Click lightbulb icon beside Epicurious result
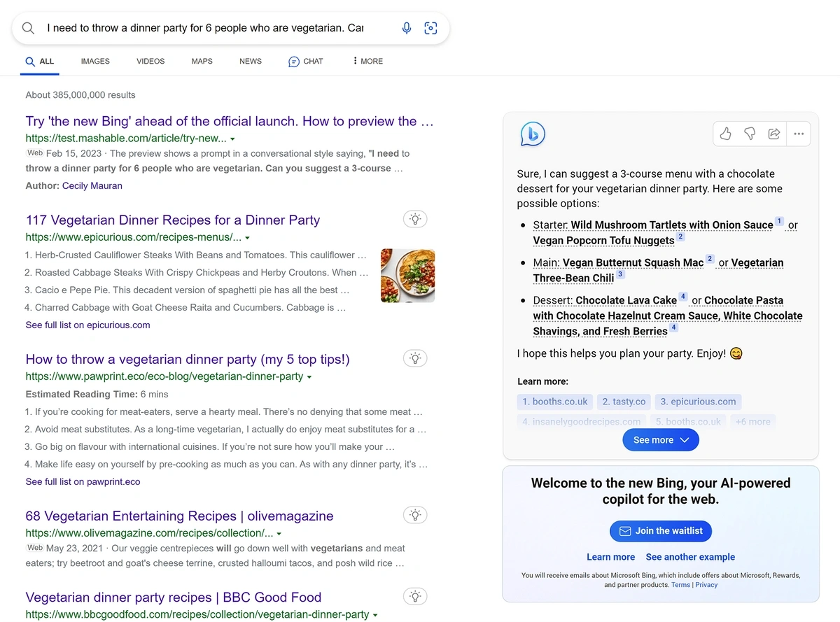840x622 pixels. 415,219
